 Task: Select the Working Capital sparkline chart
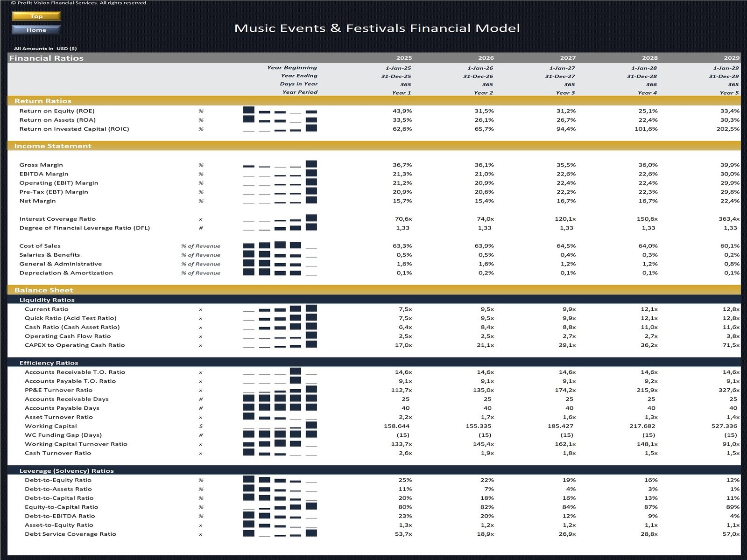(280, 426)
